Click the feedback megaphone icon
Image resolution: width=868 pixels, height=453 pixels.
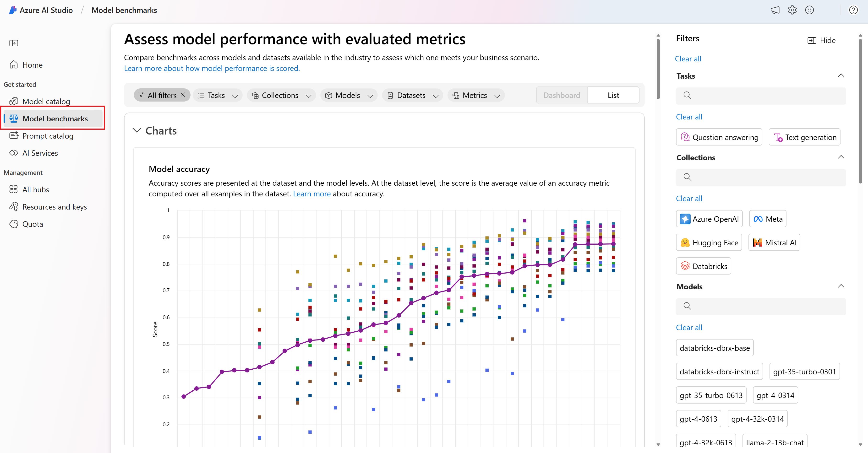[x=775, y=10]
